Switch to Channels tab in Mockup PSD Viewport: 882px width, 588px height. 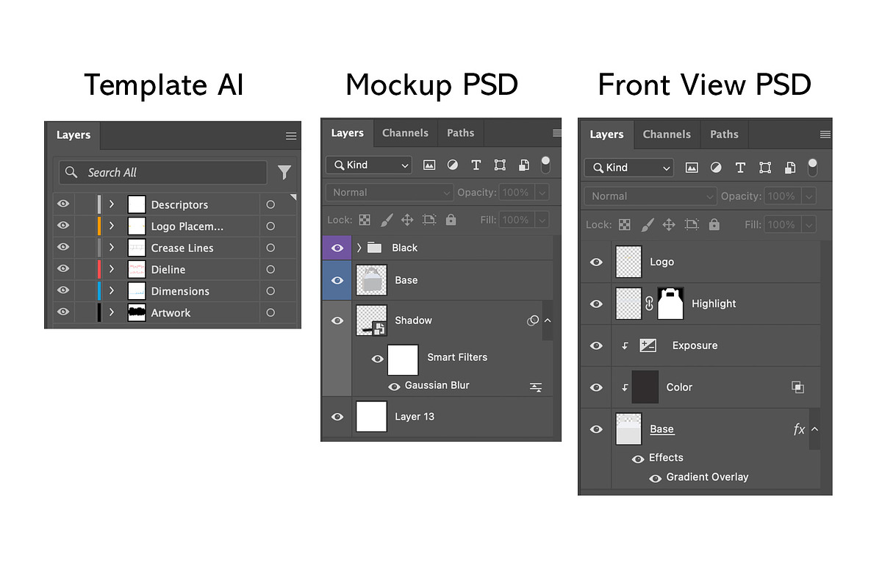(x=405, y=133)
